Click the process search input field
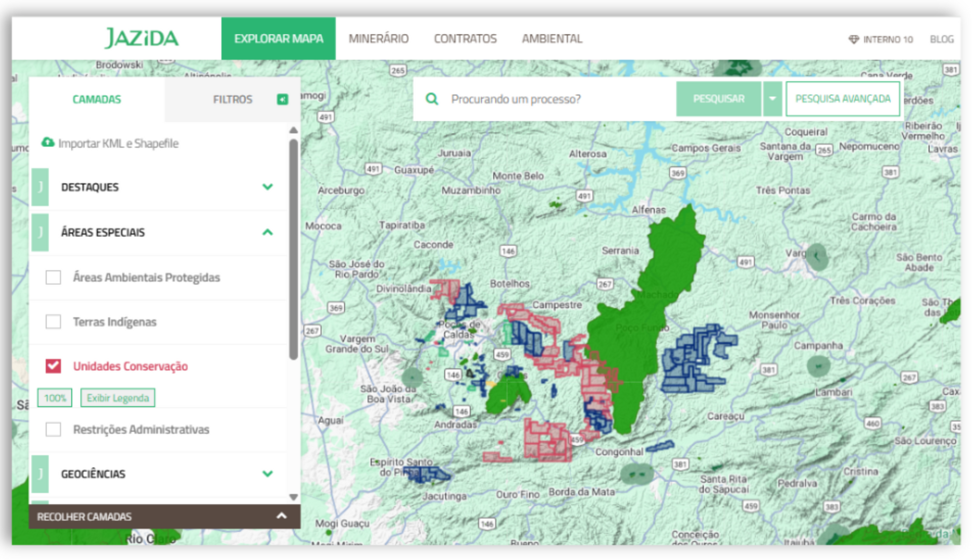The height and width of the screenshot is (560, 978). 557,99
